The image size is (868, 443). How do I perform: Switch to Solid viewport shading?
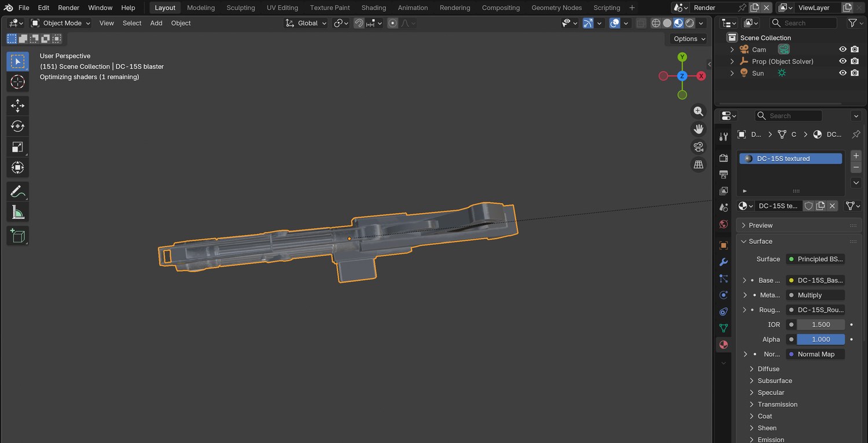(667, 23)
